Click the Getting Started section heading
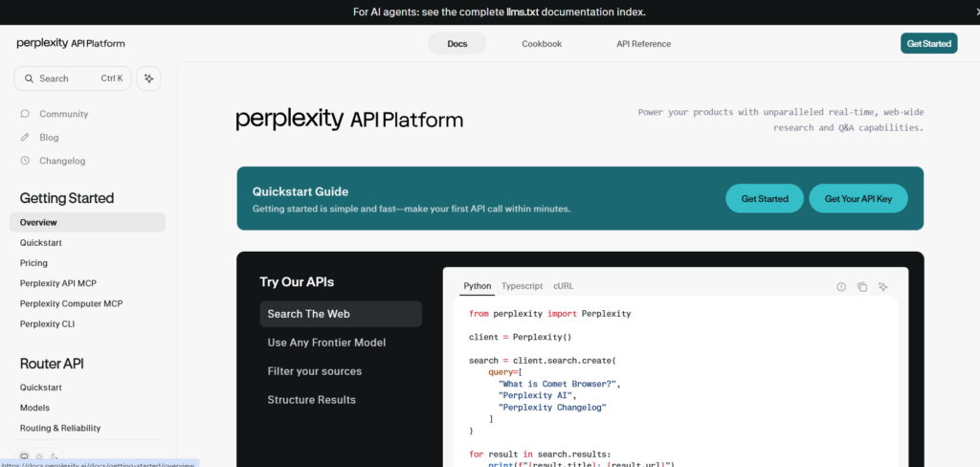The image size is (980, 467). pos(67,198)
